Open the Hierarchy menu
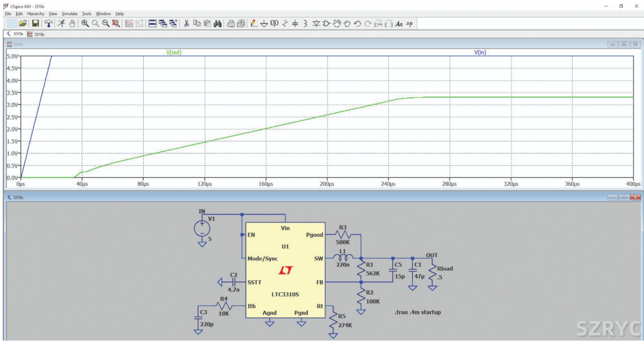 coord(35,14)
